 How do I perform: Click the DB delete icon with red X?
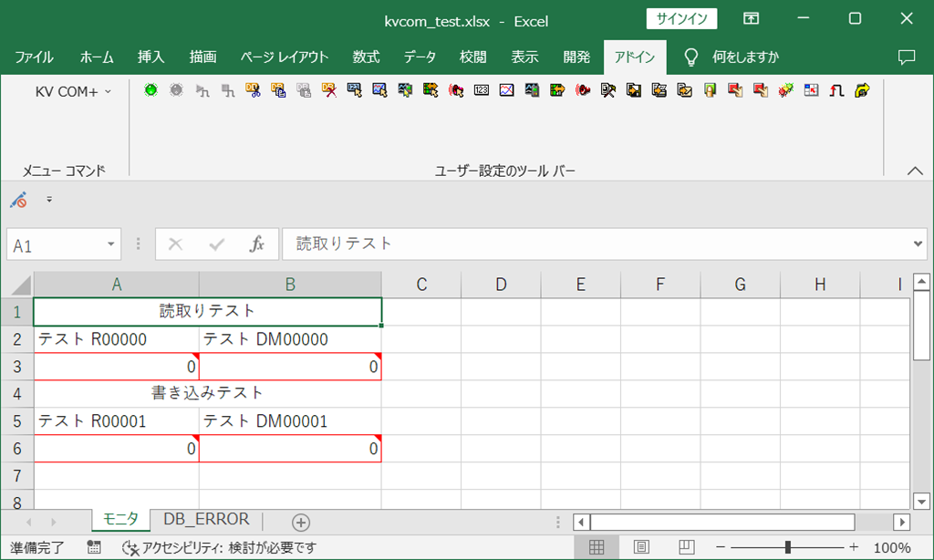pos(327,90)
